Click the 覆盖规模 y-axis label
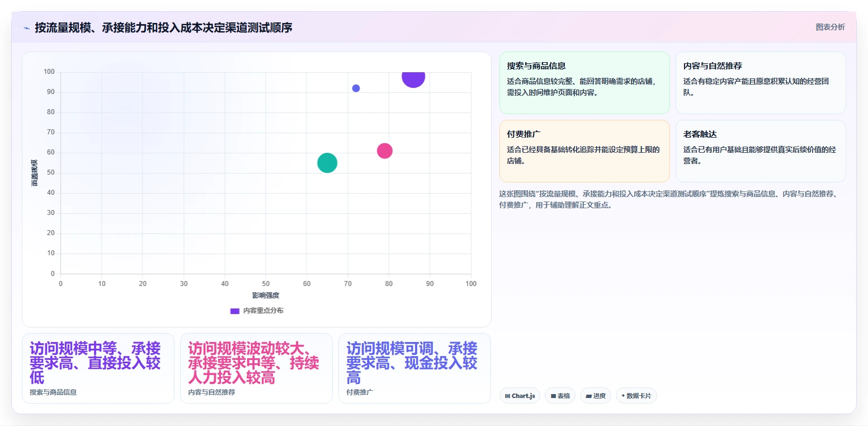The height and width of the screenshot is (426, 868). (35, 173)
